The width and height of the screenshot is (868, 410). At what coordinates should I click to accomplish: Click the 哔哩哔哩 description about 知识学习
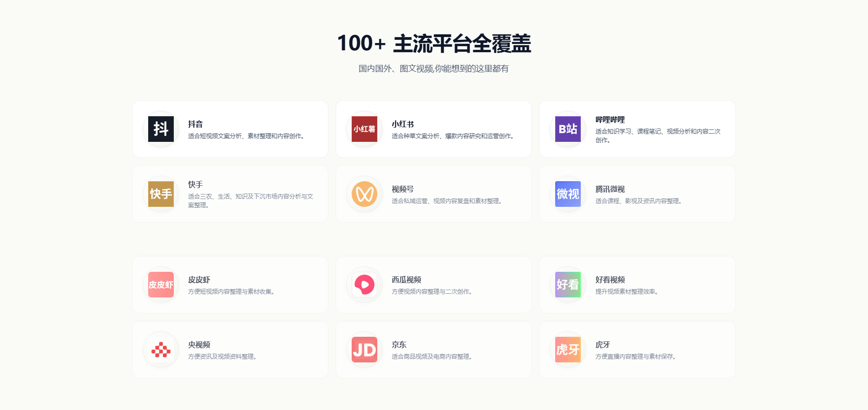point(658,135)
